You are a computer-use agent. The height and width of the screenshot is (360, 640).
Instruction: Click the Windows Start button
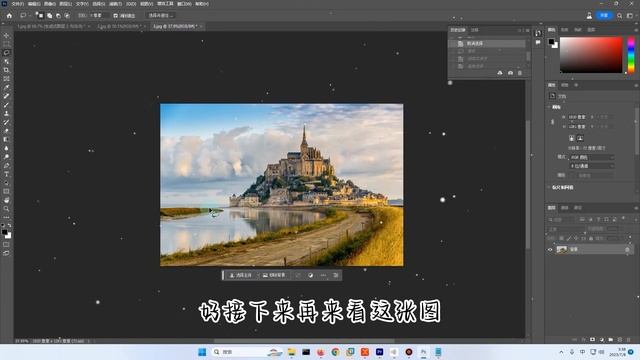point(202,352)
